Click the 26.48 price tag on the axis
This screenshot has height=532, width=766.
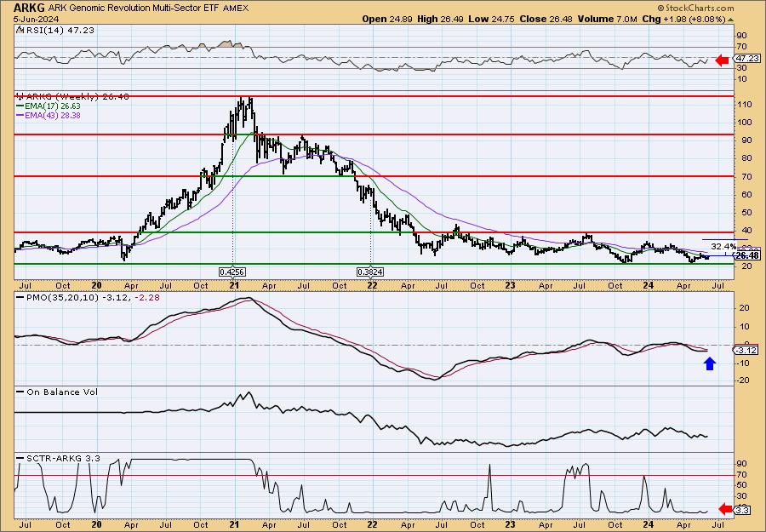click(x=748, y=255)
